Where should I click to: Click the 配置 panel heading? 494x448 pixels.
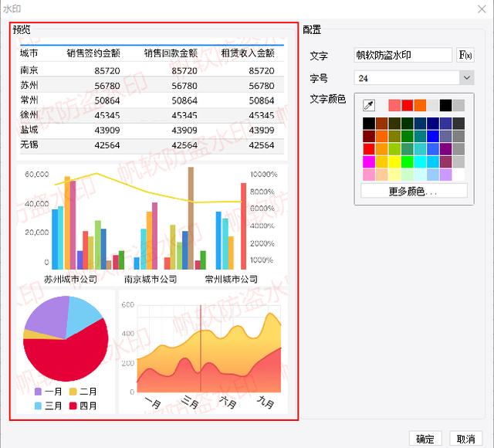point(312,30)
